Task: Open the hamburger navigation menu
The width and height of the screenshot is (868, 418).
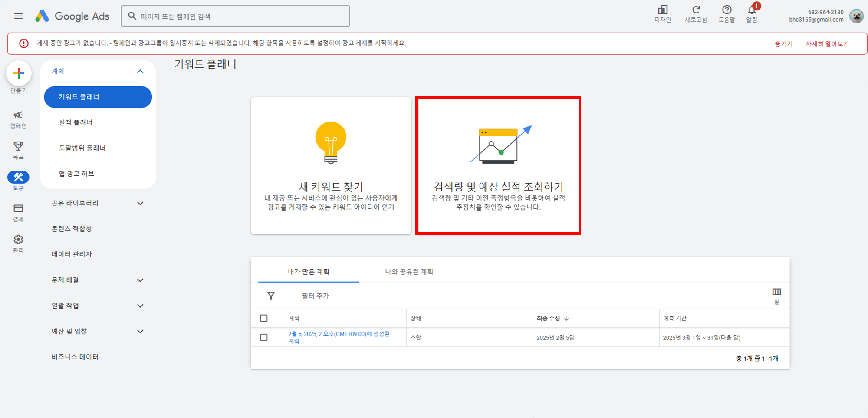Action: tap(18, 16)
